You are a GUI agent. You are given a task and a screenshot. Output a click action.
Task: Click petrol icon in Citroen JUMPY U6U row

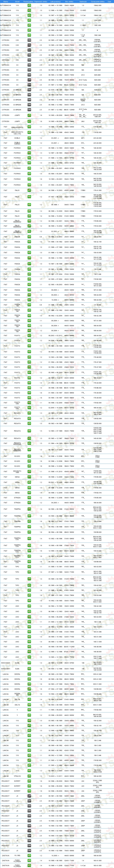29,121
